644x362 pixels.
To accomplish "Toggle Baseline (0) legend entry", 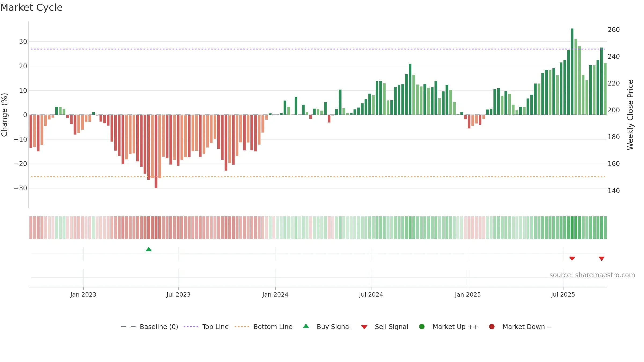I will click(x=149, y=327).
